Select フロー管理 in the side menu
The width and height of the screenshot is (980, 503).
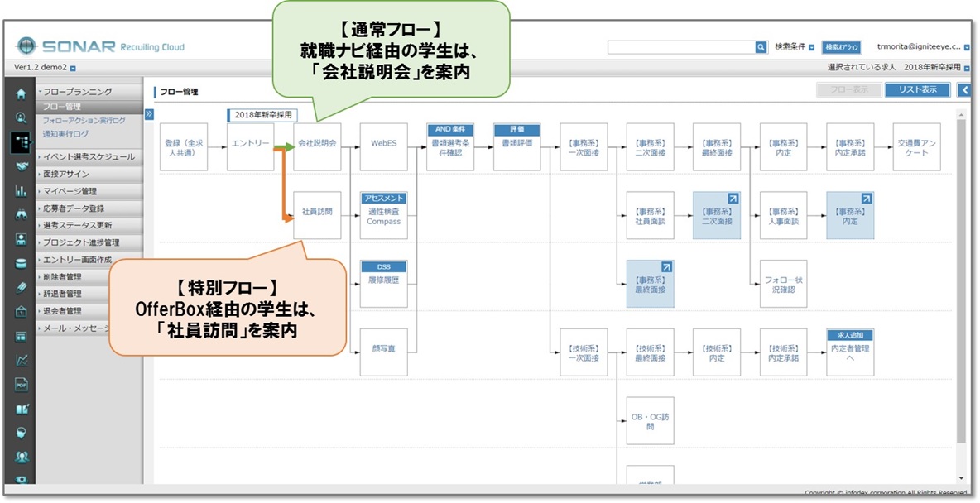89,107
